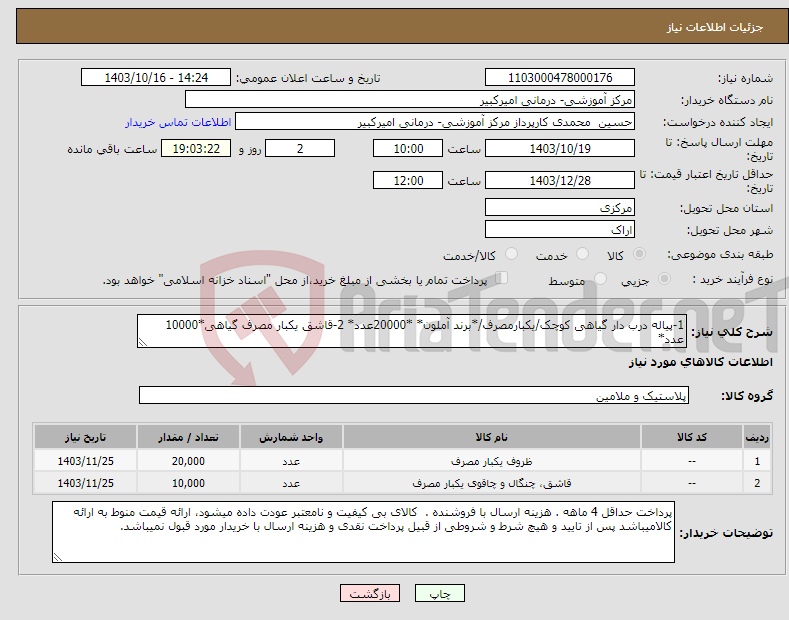The image size is (789, 620).
Task: Select the کالا/خدمت radio button
Action: point(511,254)
